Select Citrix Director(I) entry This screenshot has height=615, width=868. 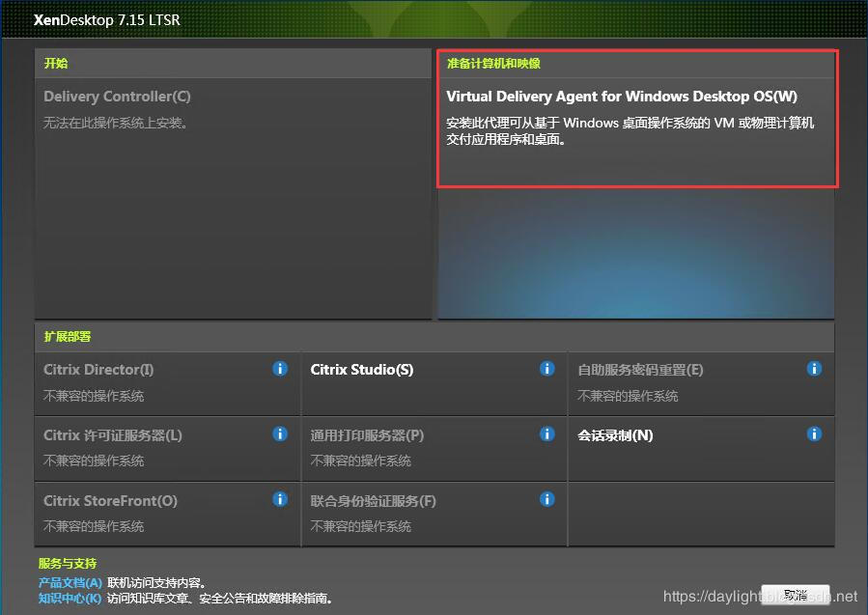point(98,370)
